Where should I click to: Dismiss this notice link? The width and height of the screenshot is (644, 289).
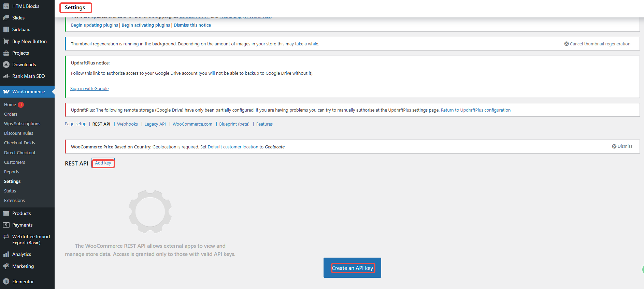192,25
